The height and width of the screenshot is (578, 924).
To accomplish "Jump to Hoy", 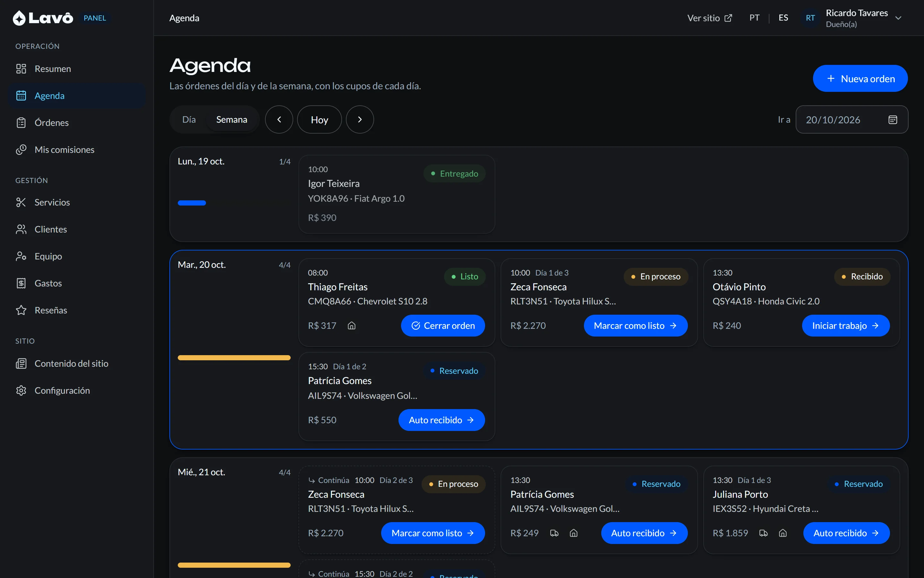I will point(320,120).
